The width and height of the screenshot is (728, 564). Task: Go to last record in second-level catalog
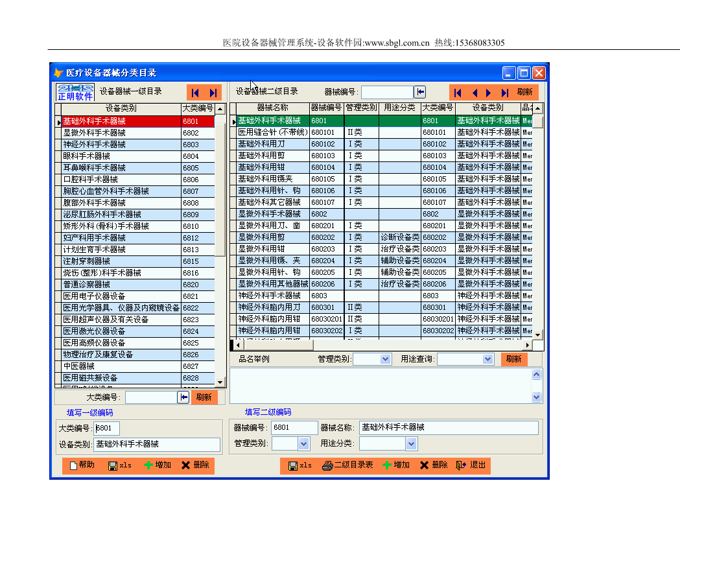tap(505, 92)
